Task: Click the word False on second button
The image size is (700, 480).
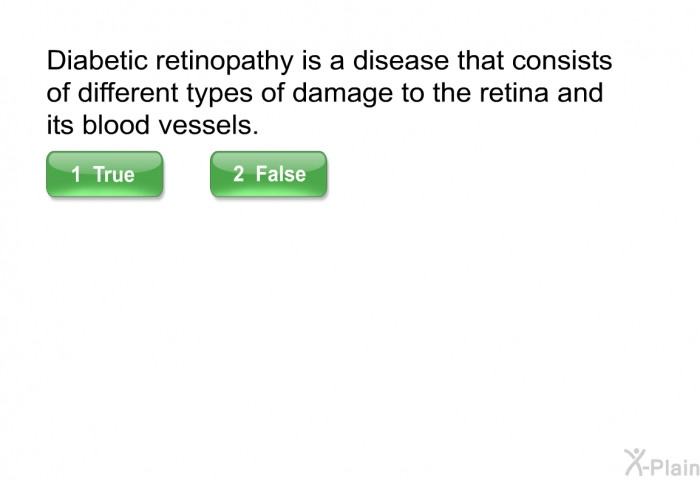Action: (x=281, y=174)
